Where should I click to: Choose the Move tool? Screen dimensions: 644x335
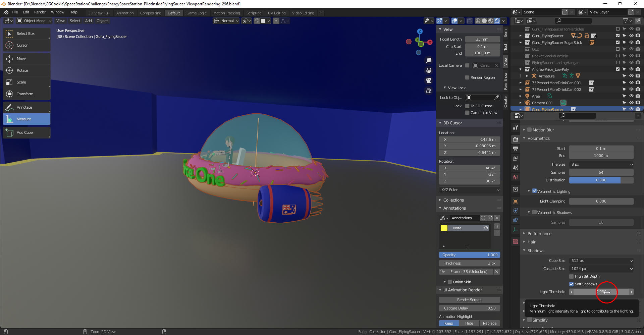coord(27,59)
